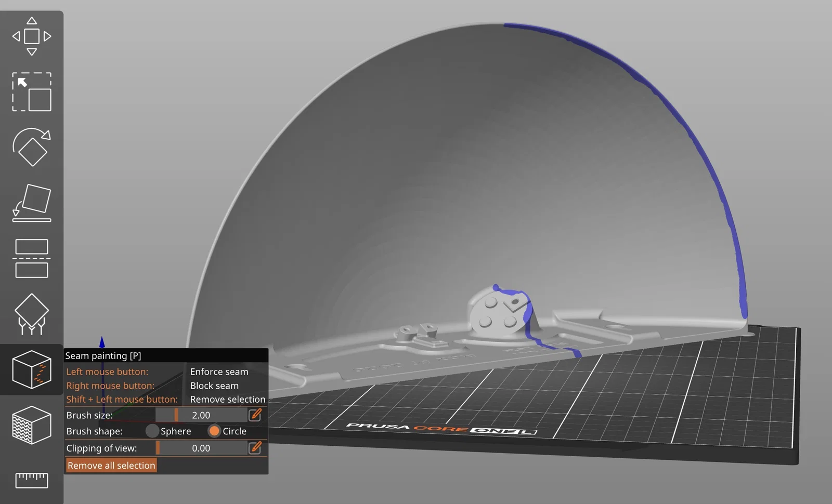The image size is (832, 504).
Task: Click the Brush size value 2.00
Action: (x=201, y=415)
